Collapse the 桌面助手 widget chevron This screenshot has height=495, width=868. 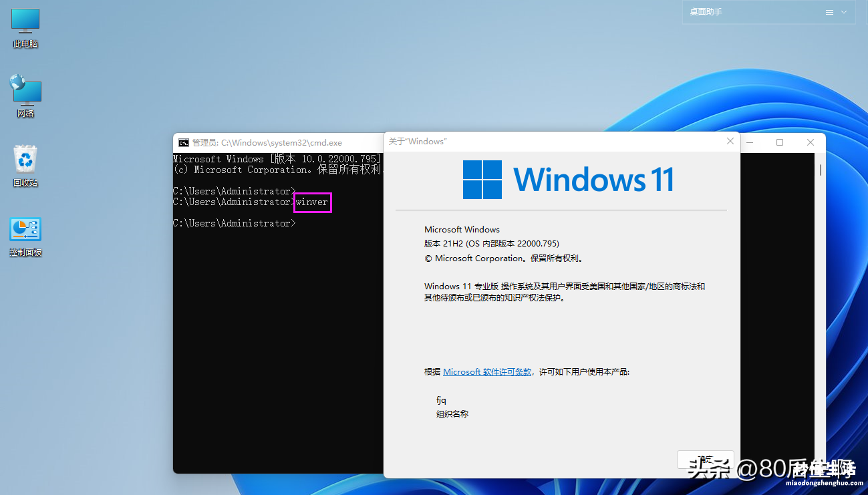tap(844, 12)
